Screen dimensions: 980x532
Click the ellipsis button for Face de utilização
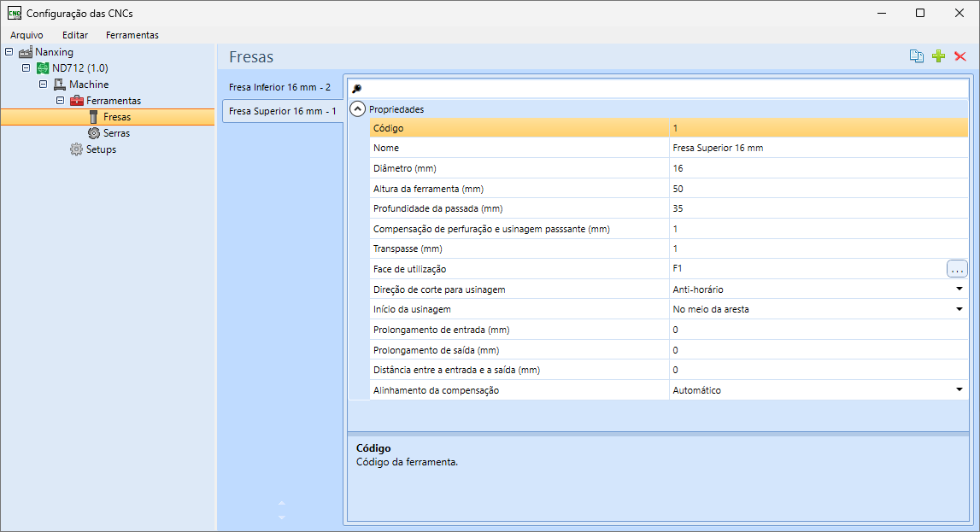click(957, 269)
